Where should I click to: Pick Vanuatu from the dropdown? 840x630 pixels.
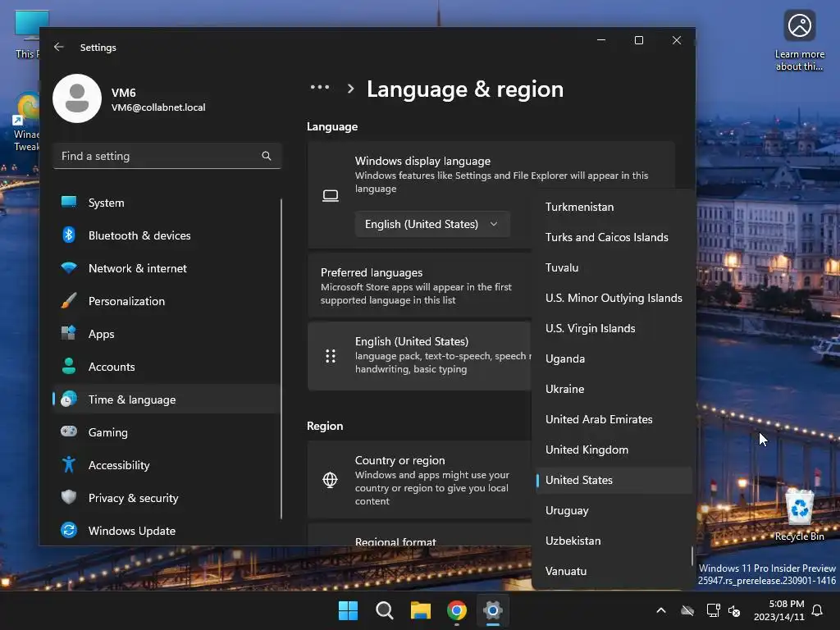[614, 571]
